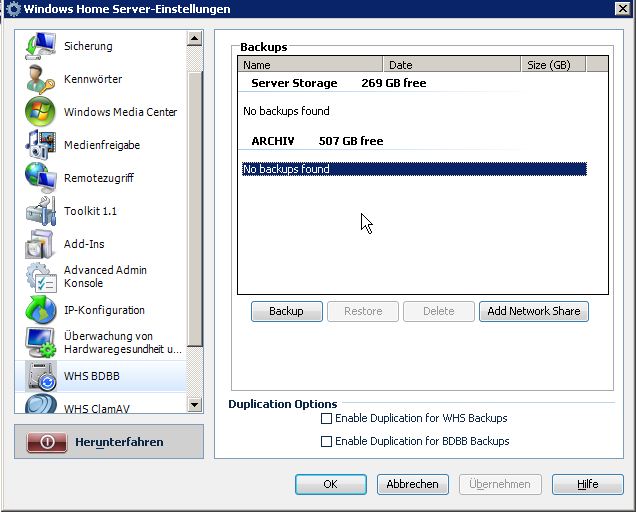Open the Advanced Admin Konsole gear icon
Viewport: 636px width, 514px height.
click(x=41, y=277)
